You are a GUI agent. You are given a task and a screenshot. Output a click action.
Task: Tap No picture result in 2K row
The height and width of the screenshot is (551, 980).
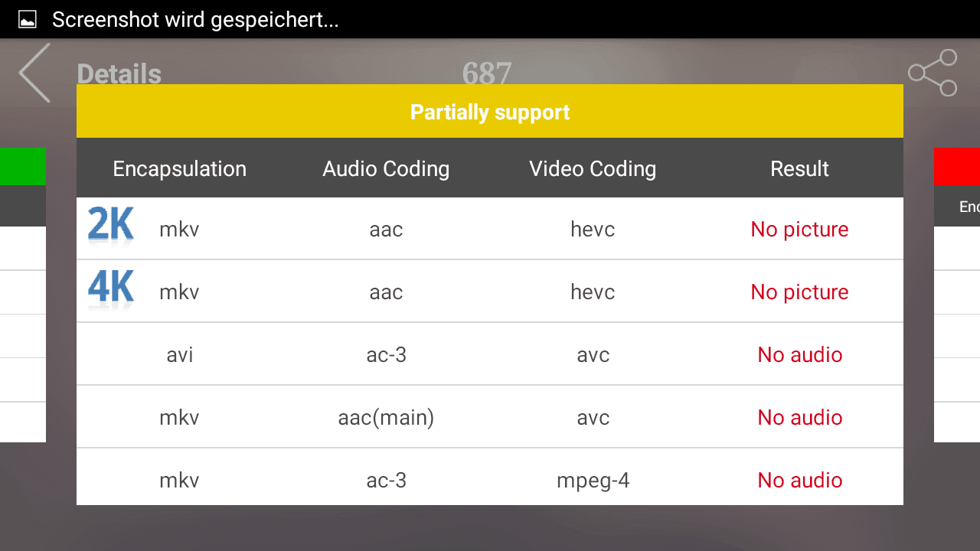point(799,230)
